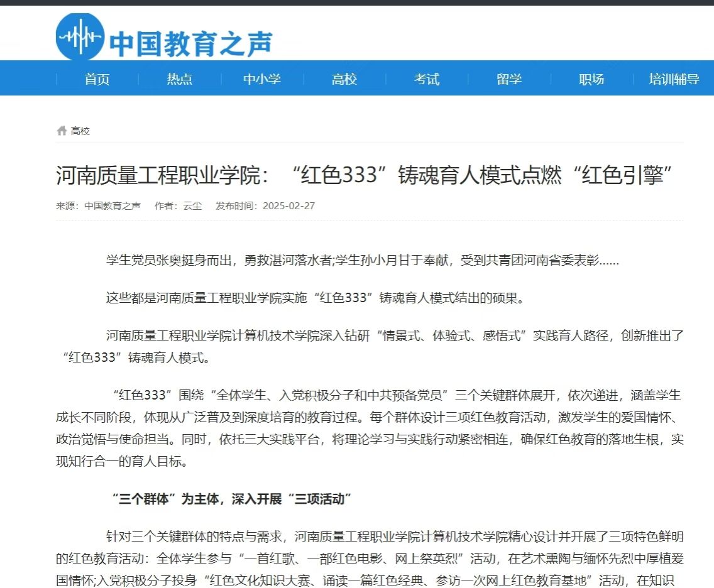
Task: Click the blue waveform logo icon
Action: click(79, 37)
